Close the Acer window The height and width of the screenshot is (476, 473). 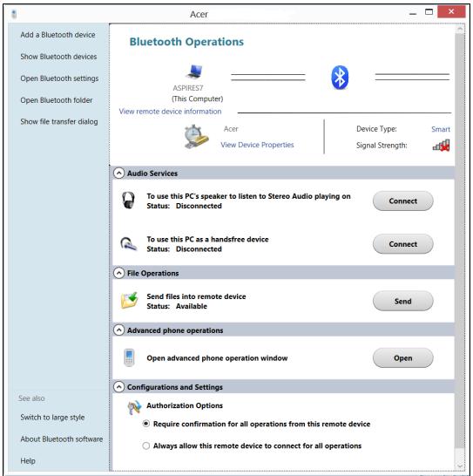(x=451, y=11)
